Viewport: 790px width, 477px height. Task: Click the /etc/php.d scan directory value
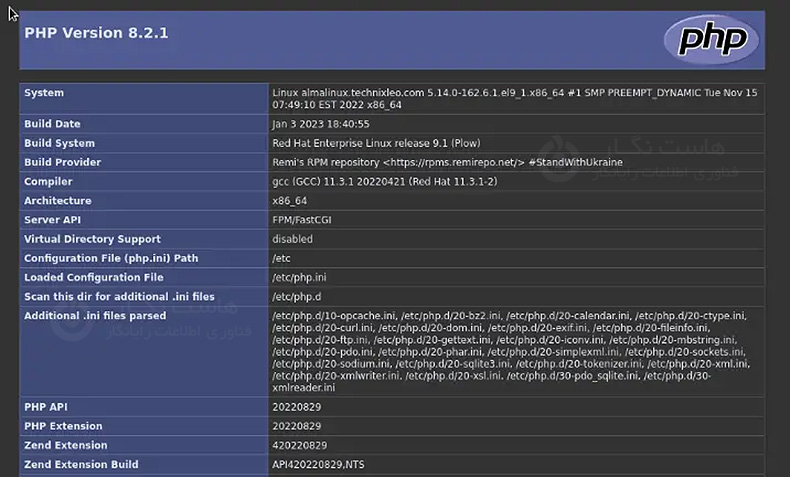coord(297,297)
